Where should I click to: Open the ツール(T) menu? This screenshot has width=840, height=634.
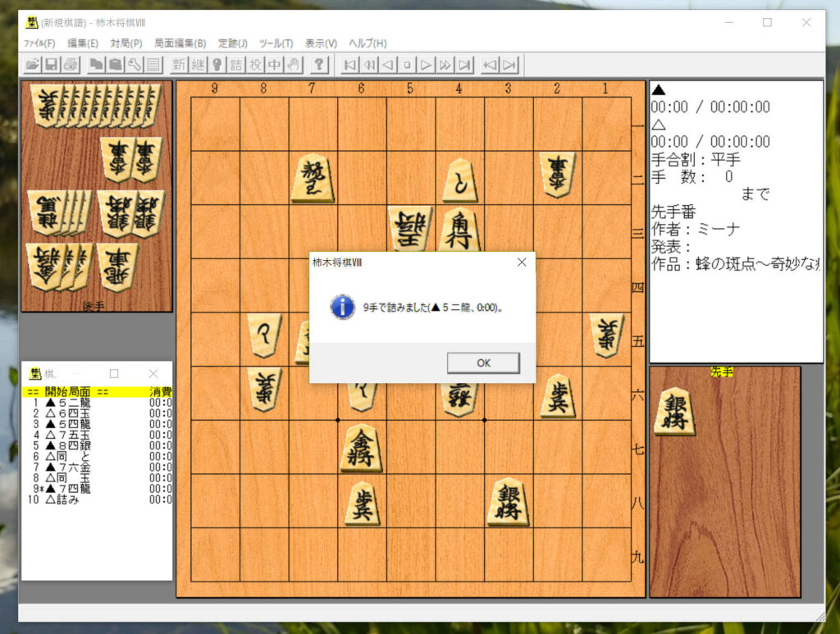(276, 43)
